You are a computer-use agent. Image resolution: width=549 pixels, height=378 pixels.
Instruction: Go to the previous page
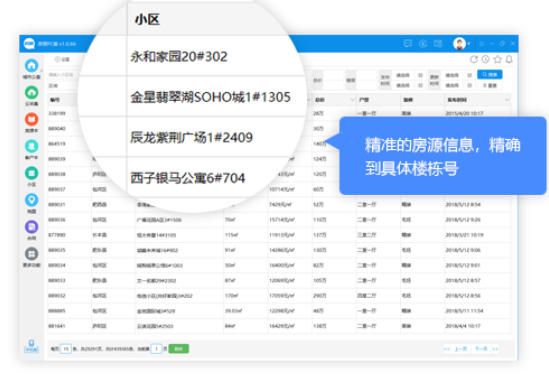coord(461,349)
